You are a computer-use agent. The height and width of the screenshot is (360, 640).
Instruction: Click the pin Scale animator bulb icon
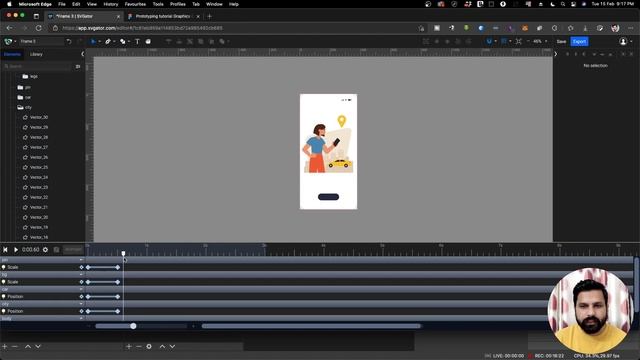coord(4,267)
